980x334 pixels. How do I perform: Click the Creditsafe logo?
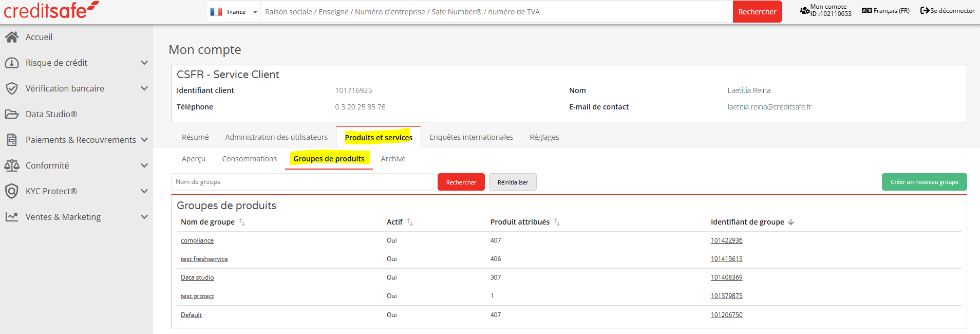51,10
